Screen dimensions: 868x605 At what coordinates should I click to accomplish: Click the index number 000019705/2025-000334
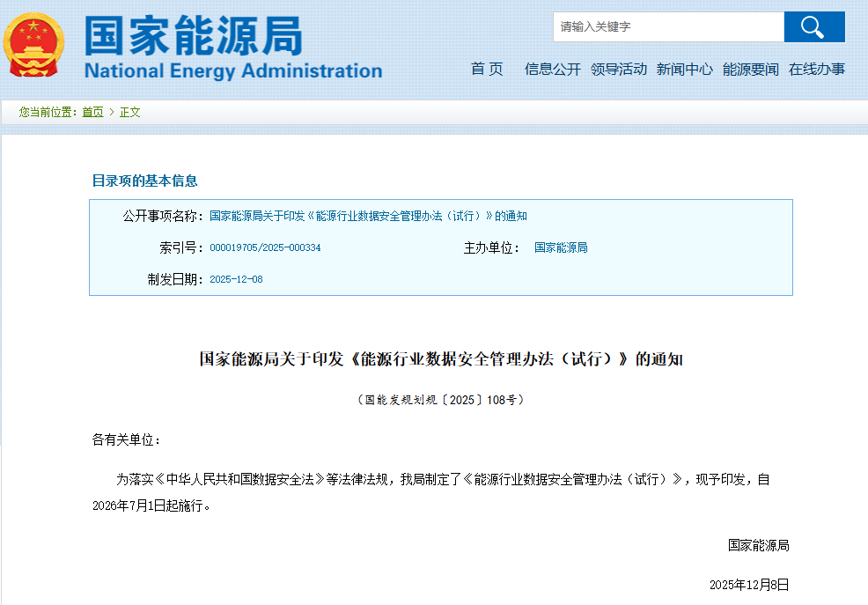(265, 248)
